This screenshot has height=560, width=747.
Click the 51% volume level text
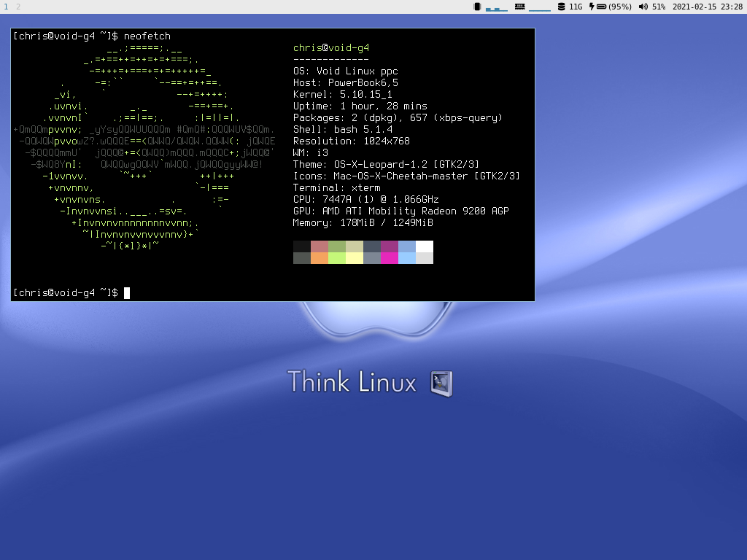point(659,7)
